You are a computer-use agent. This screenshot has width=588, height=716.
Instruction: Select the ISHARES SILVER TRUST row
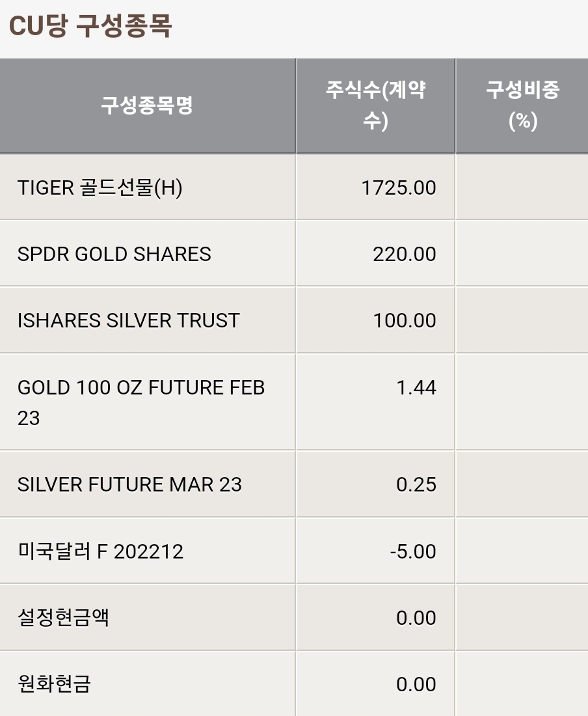click(294, 320)
